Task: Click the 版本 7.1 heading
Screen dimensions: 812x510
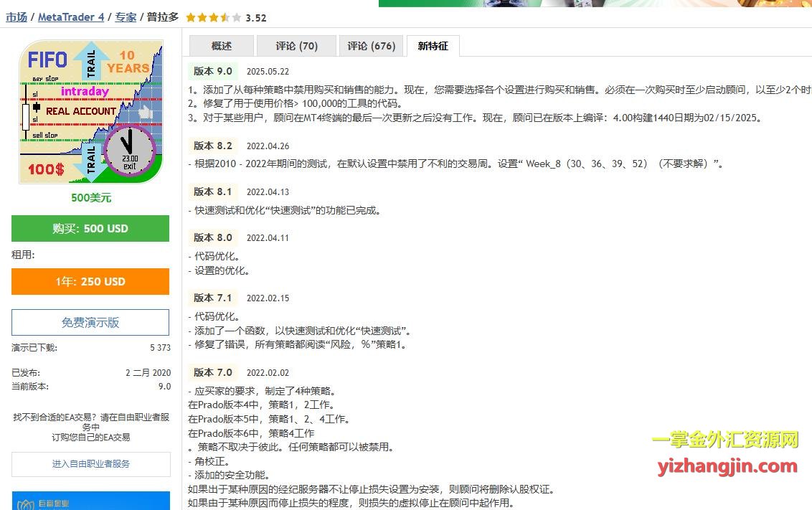Action: coord(213,298)
